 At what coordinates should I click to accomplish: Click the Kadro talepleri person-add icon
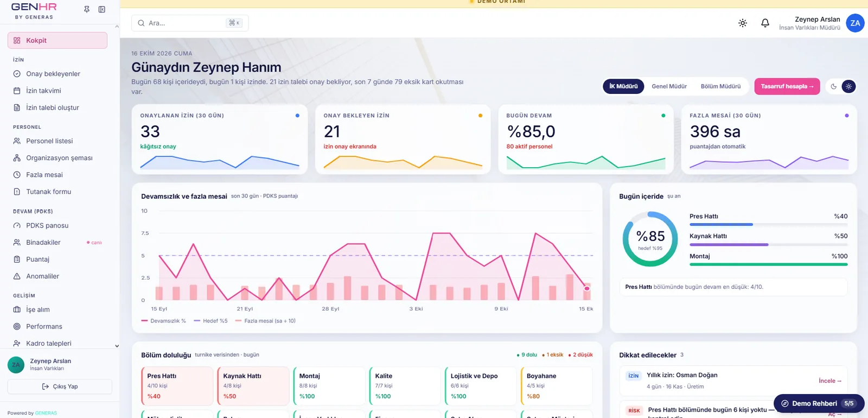tap(17, 343)
